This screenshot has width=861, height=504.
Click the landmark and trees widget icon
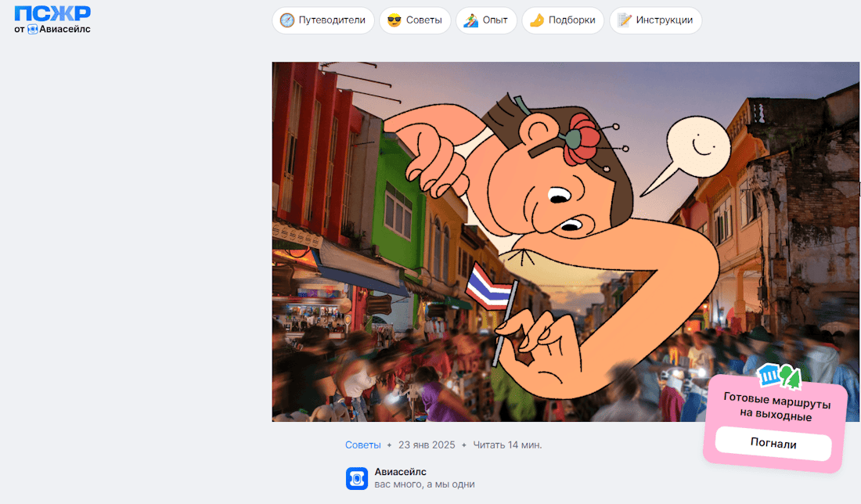click(779, 376)
